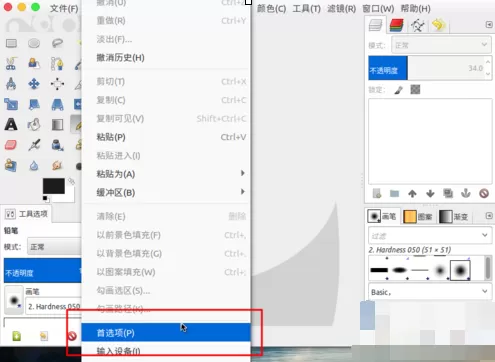This screenshot has width=495, height=362.
Task: Choose 撤消历史(H) menu entry
Action: coord(166,58)
